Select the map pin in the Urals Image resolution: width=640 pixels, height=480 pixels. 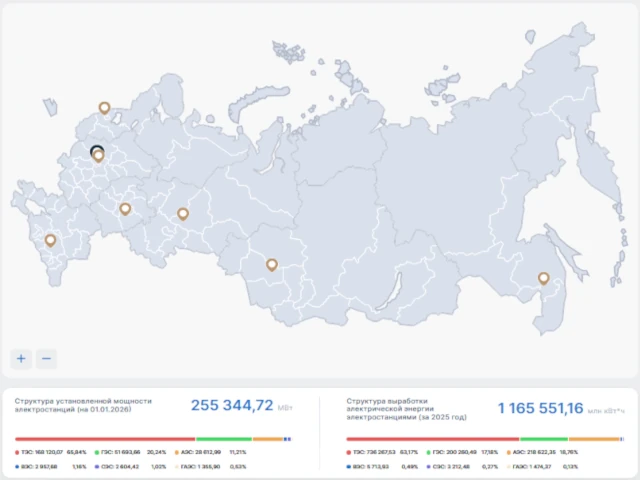[x=183, y=214]
